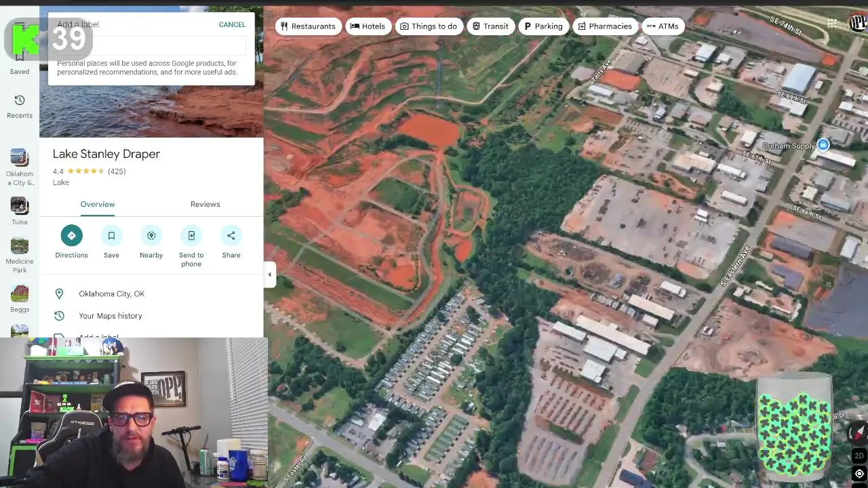Click the Directions icon for Lake Stanley Draper
Viewport: 868px width, 488px height.
click(71, 235)
